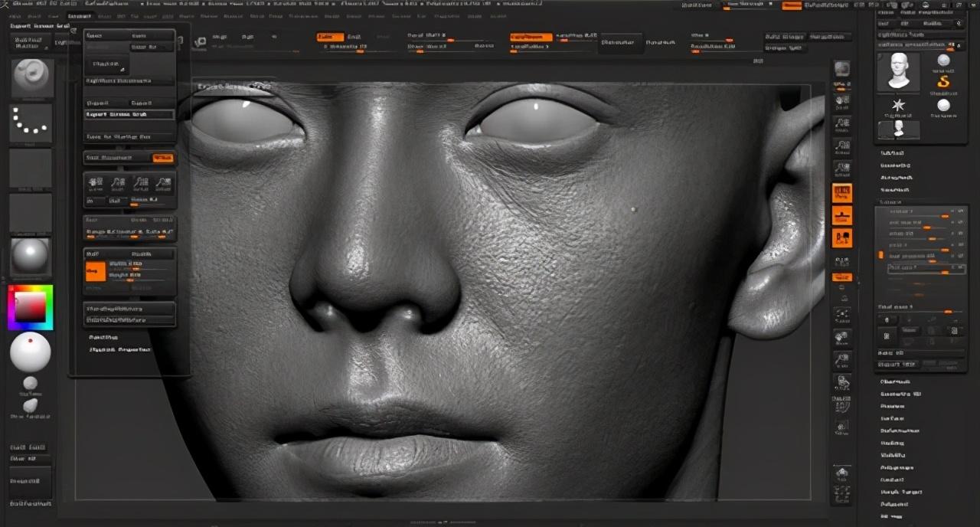980x527 pixels.
Task: Click empty texture slot above the material sphere
Action: [31, 212]
